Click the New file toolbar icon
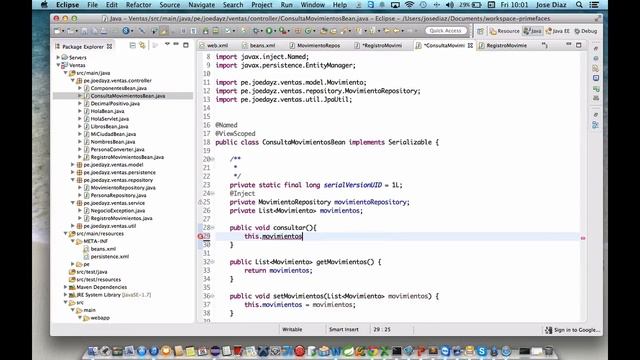The width and height of the screenshot is (640, 360). click(x=58, y=31)
